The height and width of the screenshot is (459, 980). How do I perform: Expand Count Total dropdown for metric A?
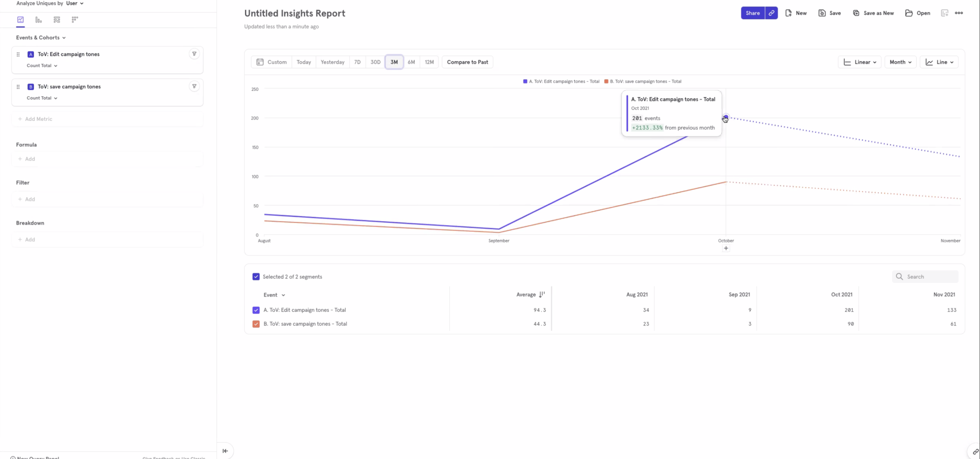point(42,66)
